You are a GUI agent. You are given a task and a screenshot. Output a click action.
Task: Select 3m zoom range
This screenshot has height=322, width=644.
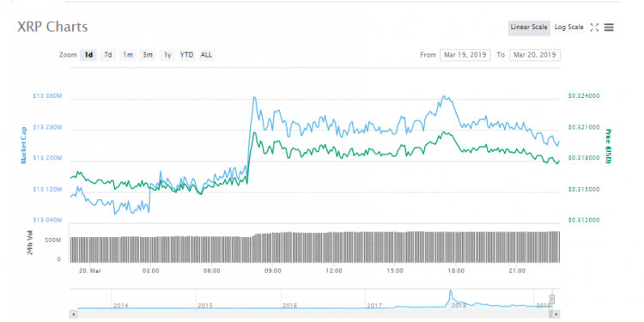click(x=148, y=55)
